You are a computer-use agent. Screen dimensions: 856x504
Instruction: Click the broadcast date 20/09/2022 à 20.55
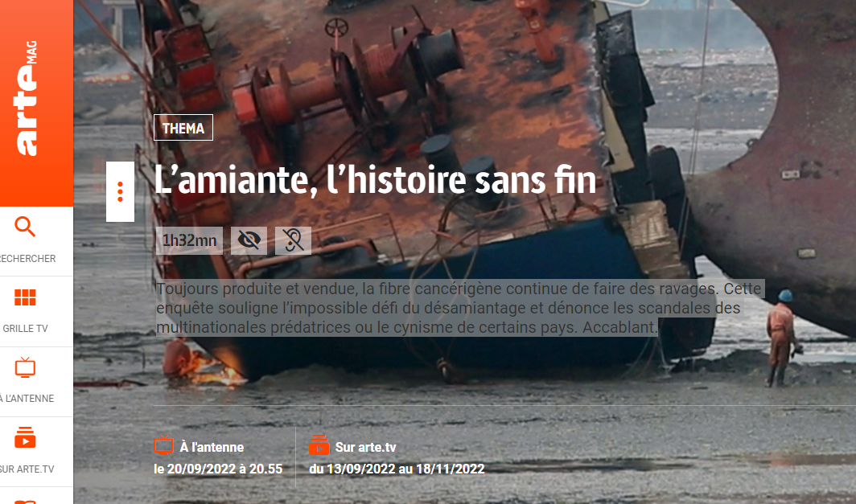coord(218,469)
